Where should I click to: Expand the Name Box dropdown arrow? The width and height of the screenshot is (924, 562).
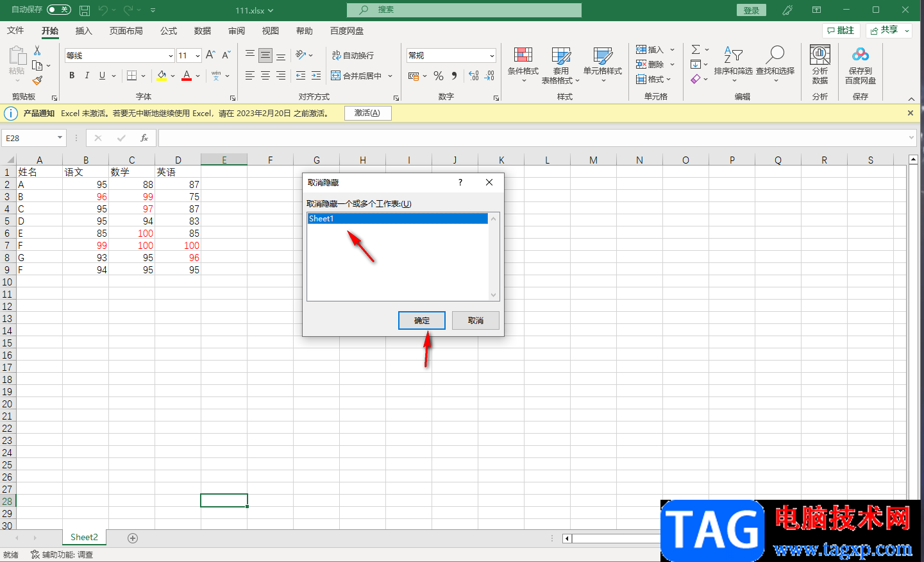tap(60, 138)
